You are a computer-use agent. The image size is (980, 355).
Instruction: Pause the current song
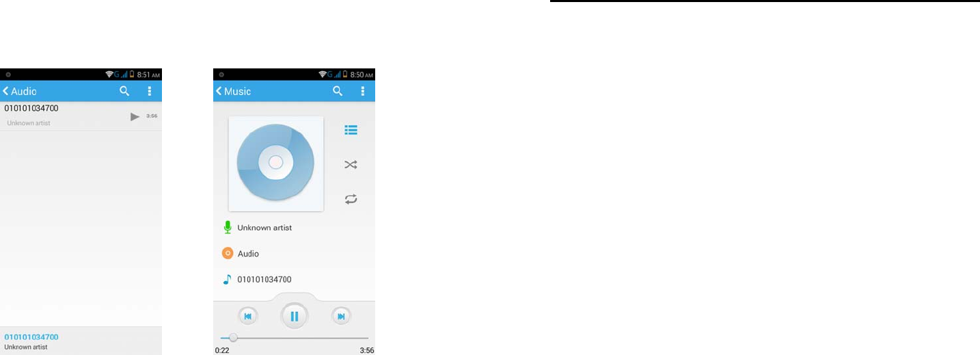click(295, 316)
